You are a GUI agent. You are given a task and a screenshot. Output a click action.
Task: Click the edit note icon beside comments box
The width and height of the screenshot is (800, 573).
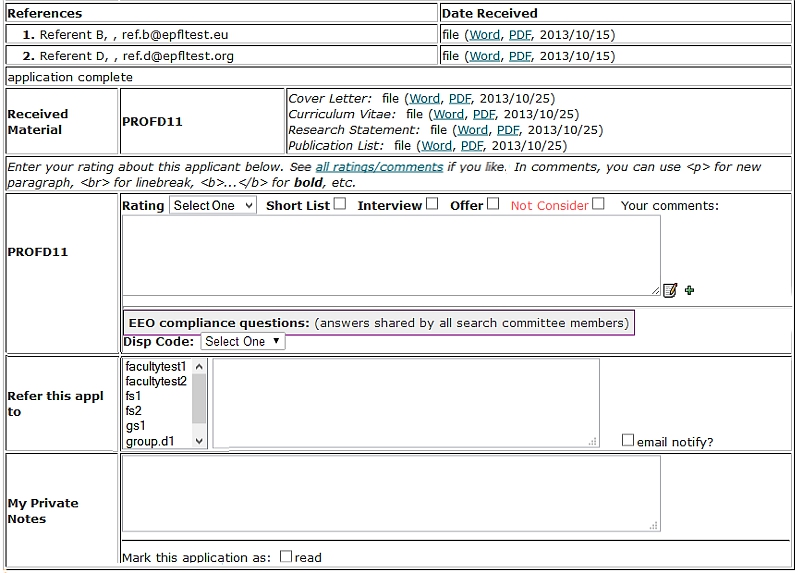click(x=670, y=290)
